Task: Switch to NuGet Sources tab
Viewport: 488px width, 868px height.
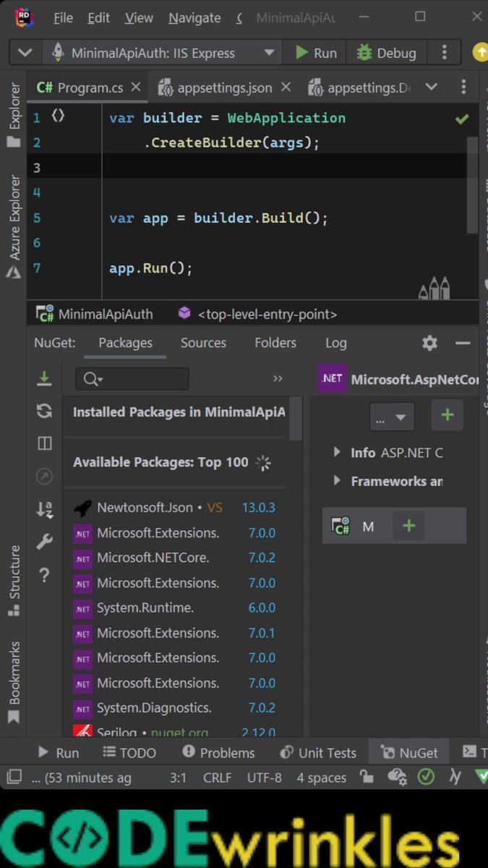Action: 203,343
